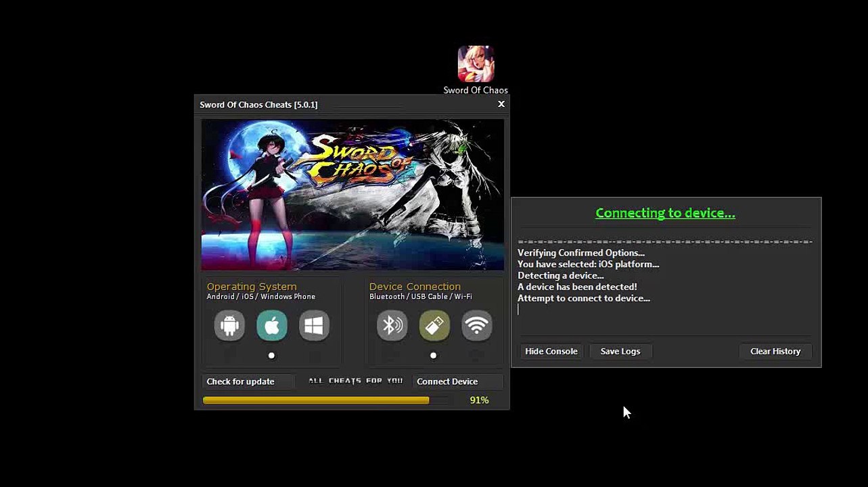Select the Wi-Fi connection icon
Screen dimensions: 868x487
point(477,325)
